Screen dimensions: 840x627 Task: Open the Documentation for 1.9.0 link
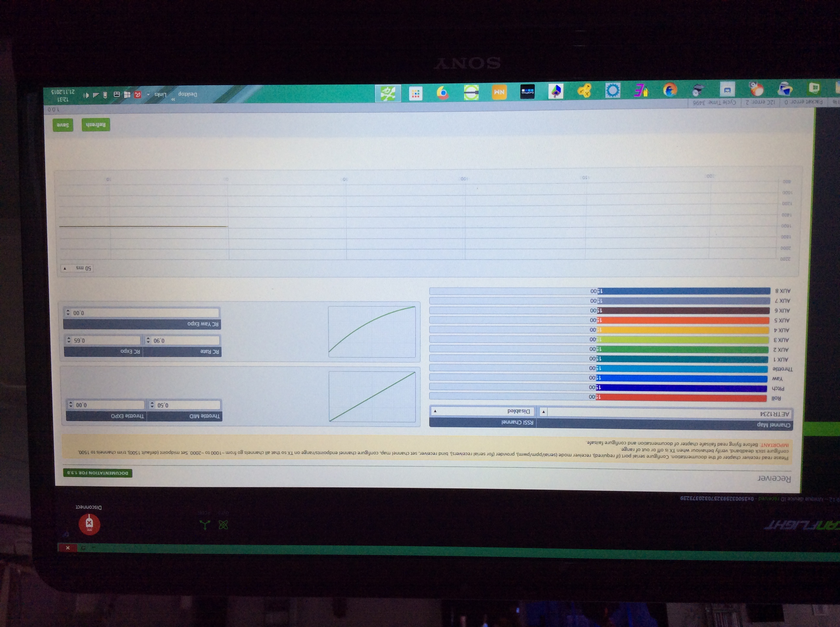(x=98, y=473)
